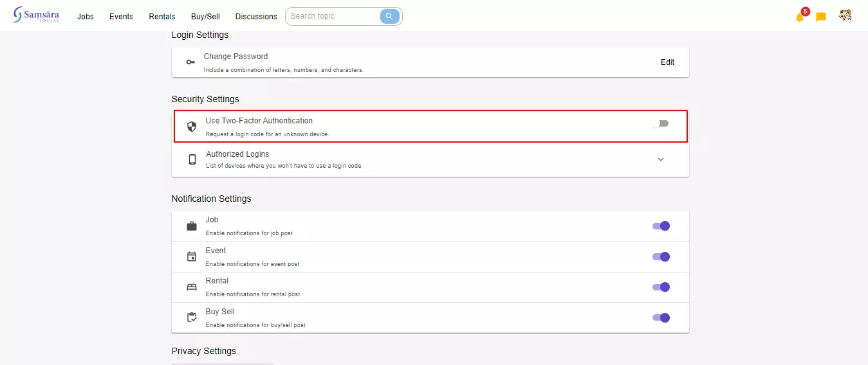The width and height of the screenshot is (868, 365).
Task: Click the Privacy Settings heading
Action: [x=204, y=351]
